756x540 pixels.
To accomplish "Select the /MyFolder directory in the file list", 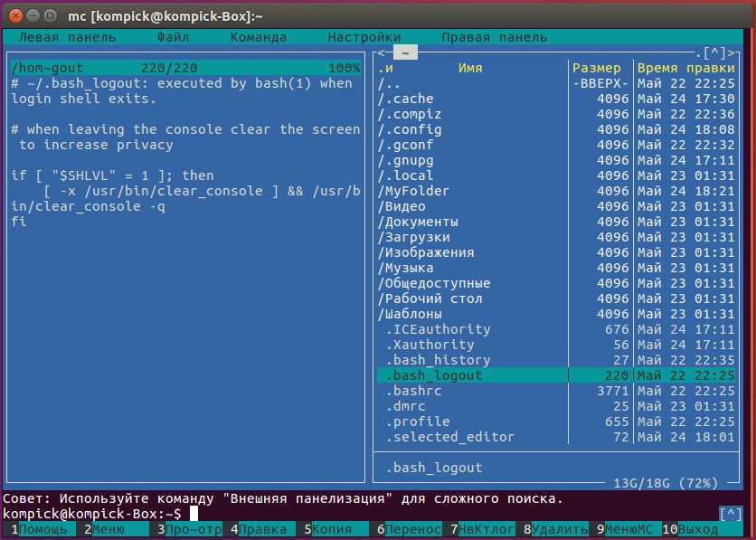I will [414, 191].
